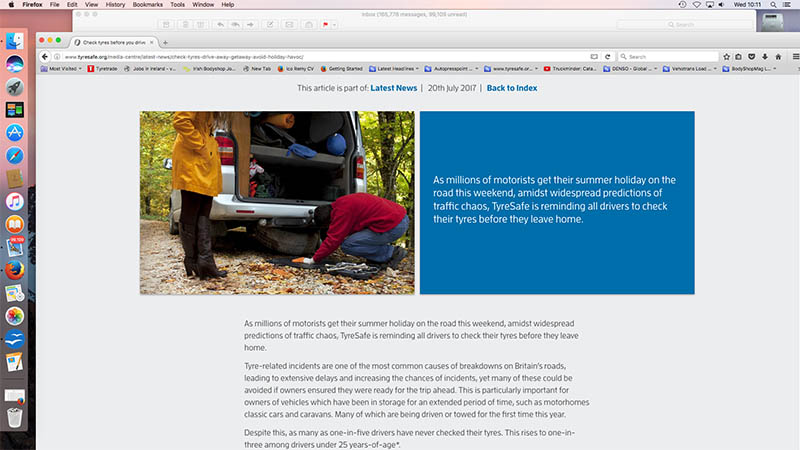Open the Pocket save icon

(750, 56)
